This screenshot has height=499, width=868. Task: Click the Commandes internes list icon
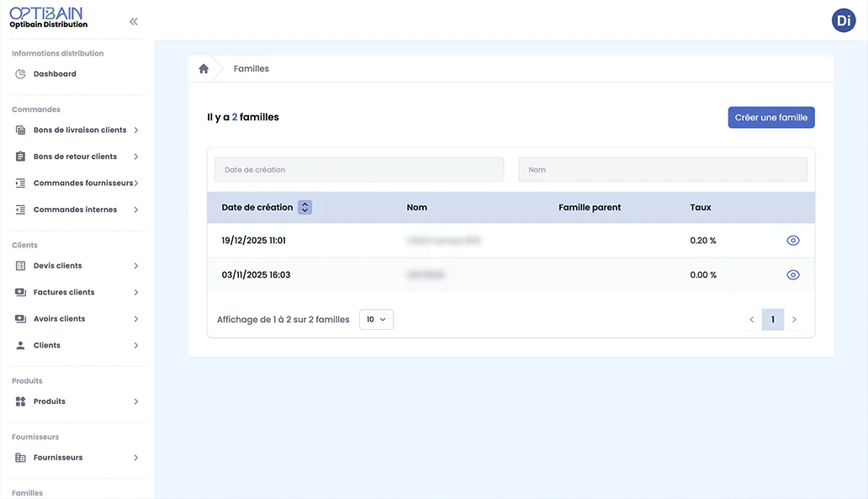[x=20, y=210]
